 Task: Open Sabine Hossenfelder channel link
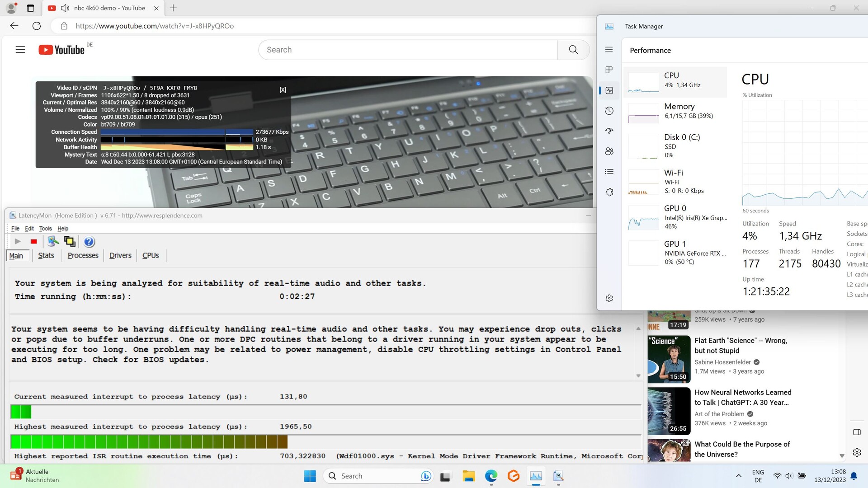[x=722, y=362]
